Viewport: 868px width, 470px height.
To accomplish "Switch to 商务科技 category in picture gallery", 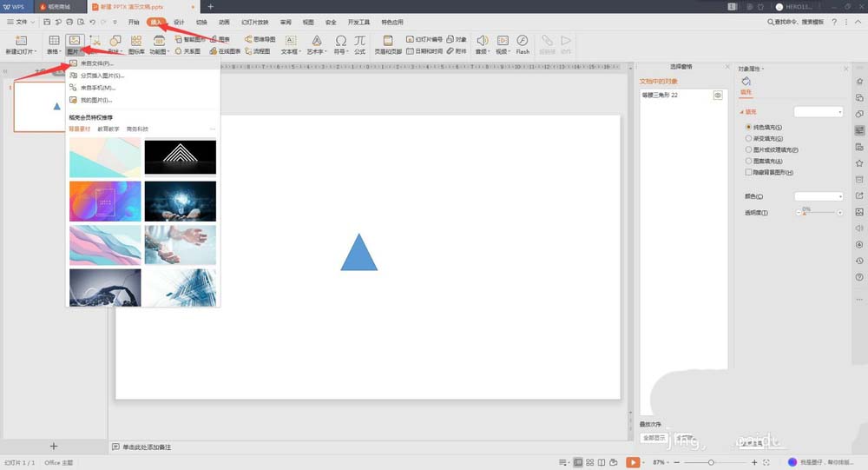I will click(x=137, y=129).
